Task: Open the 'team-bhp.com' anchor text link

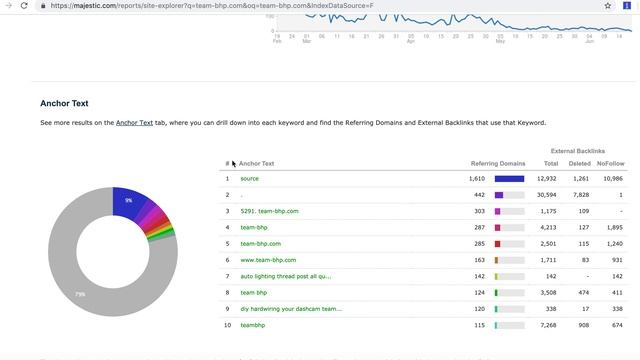Action: tap(260, 244)
